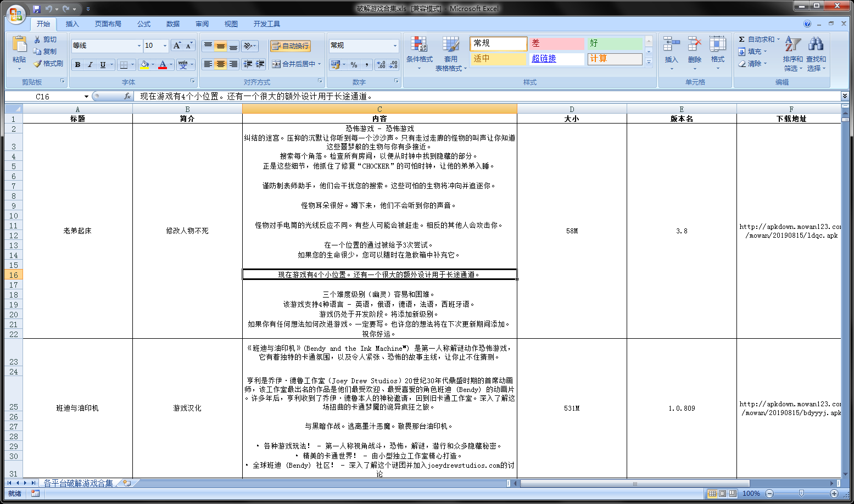Decrease font size with small A icon
The width and height of the screenshot is (854, 504).
click(x=189, y=46)
